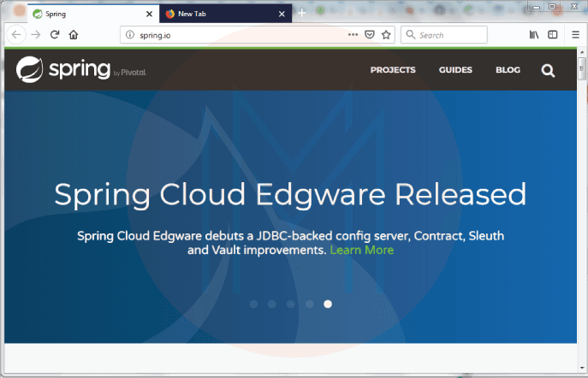Image resolution: width=588 pixels, height=378 pixels.
Task: Show site information for spring.io
Action: [130, 35]
